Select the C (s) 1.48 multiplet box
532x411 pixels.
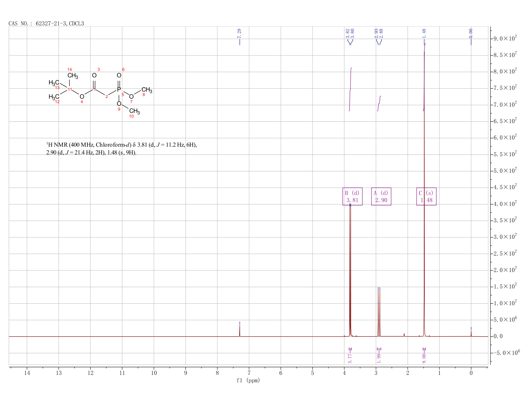coord(426,196)
